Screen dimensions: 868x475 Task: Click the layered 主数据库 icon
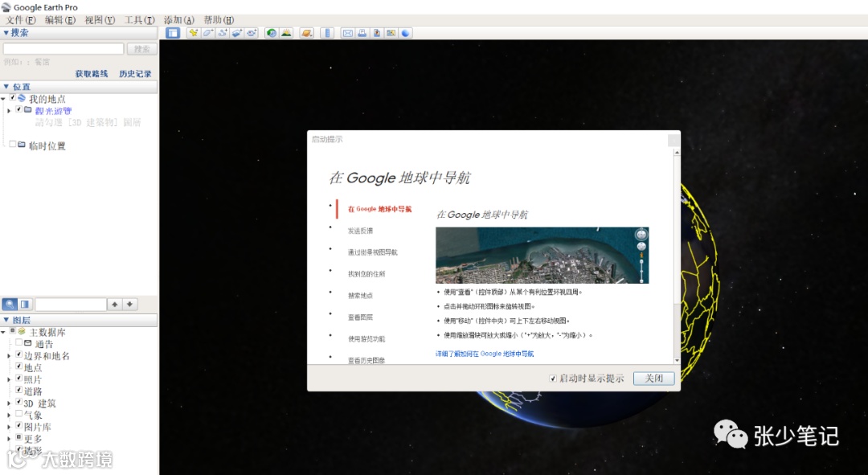22,331
